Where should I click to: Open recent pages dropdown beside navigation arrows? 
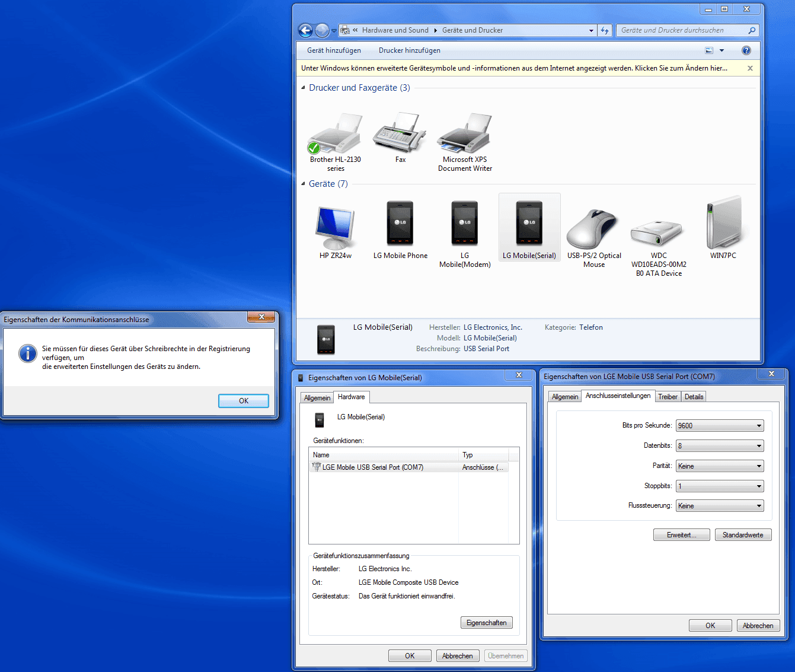pyautogui.click(x=334, y=30)
